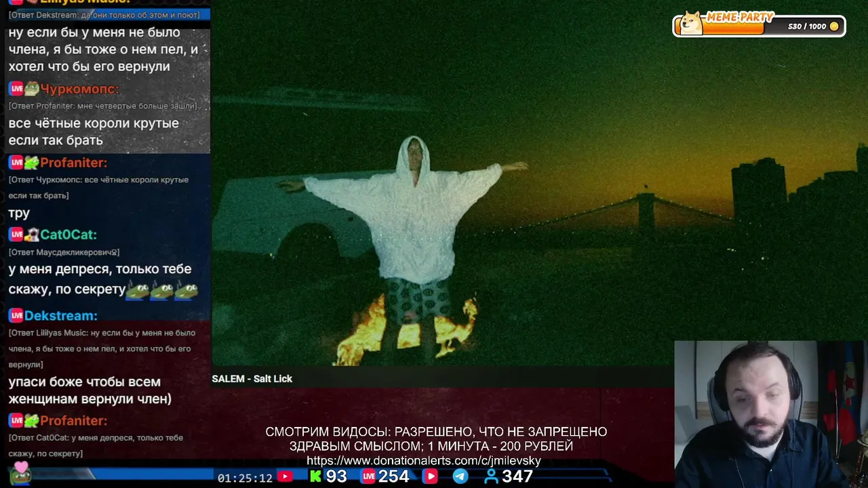Click the chat message 'тру'
The height and width of the screenshot is (488, 868).
(19, 213)
